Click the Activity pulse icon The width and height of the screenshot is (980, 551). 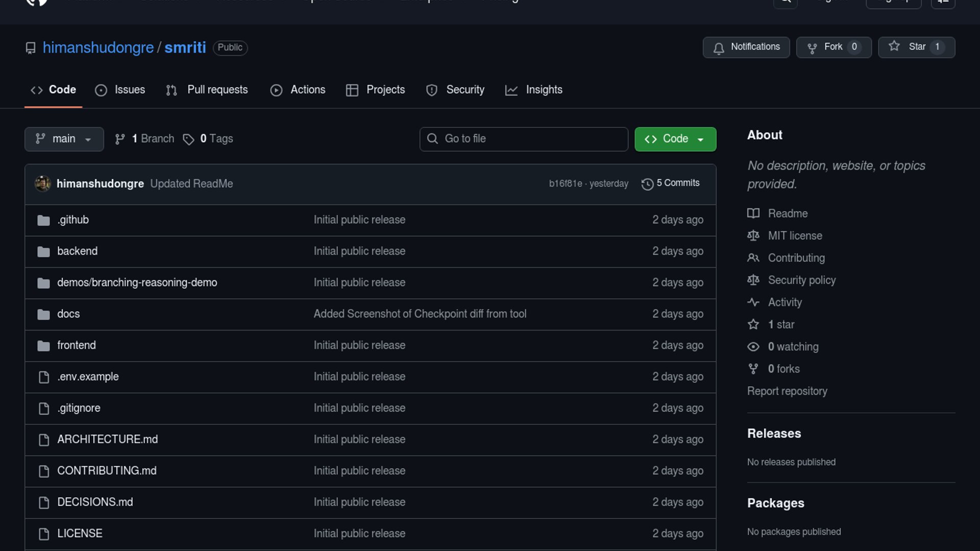click(x=753, y=302)
